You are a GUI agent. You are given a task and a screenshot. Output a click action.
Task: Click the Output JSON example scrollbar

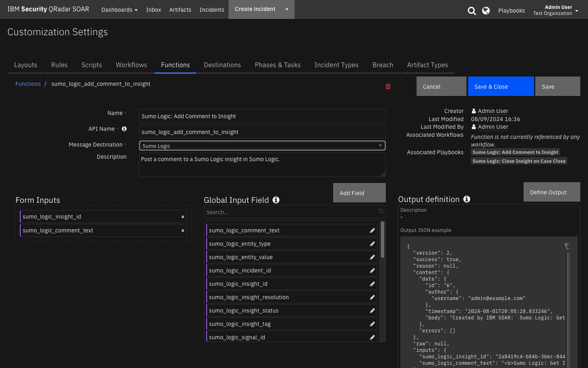pyautogui.click(x=569, y=310)
